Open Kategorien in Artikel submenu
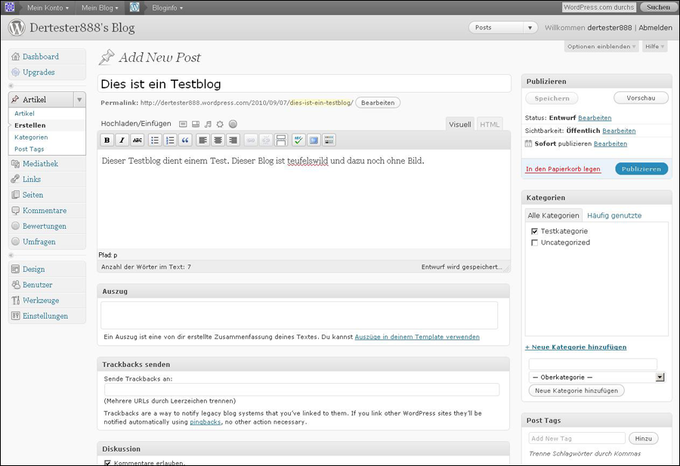The height and width of the screenshot is (466, 680). tap(31, 137)
